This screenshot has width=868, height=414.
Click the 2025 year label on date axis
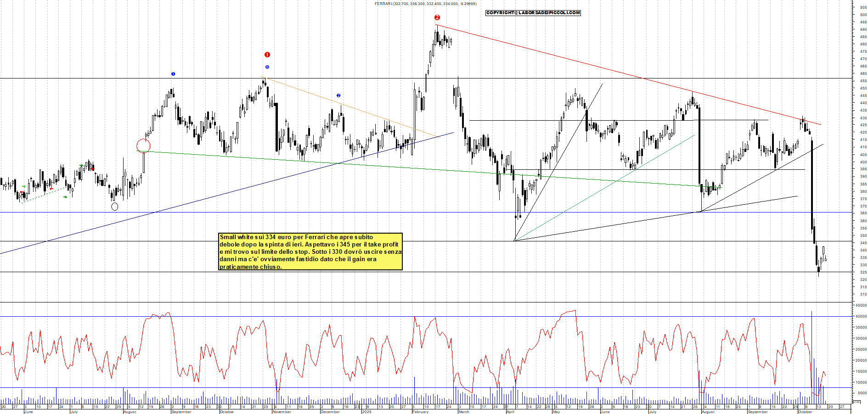click(366, 412)
